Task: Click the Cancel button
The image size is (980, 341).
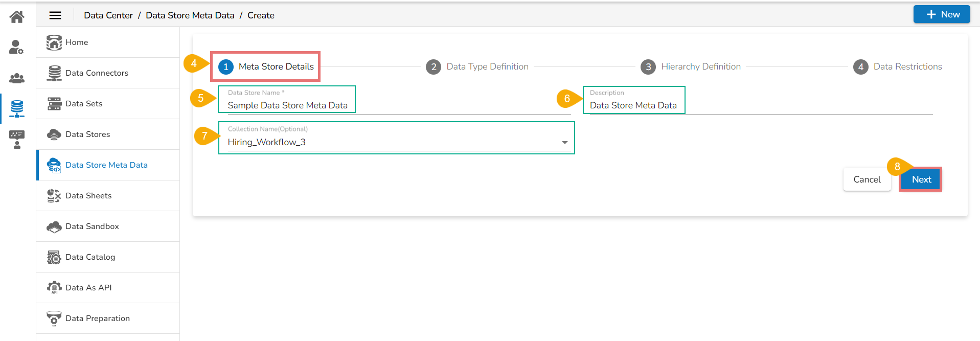Action: pos(867,179)
